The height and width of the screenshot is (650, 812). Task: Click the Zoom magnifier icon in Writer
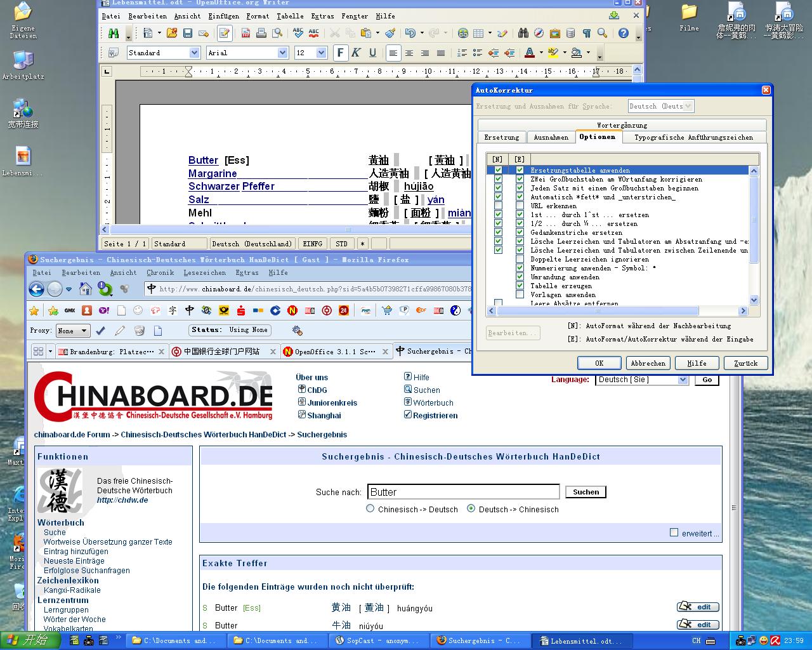coord(602,33)
